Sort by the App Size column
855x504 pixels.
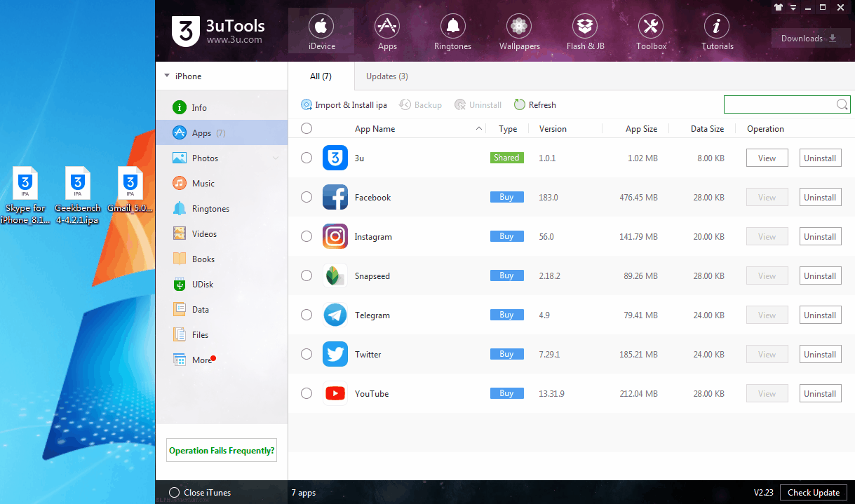(641, 129)
